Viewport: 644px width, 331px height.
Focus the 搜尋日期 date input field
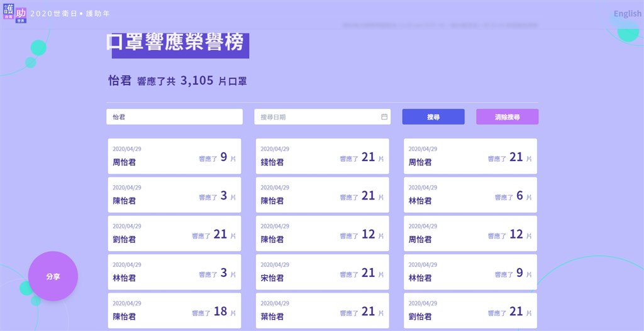tap(323, 117)
